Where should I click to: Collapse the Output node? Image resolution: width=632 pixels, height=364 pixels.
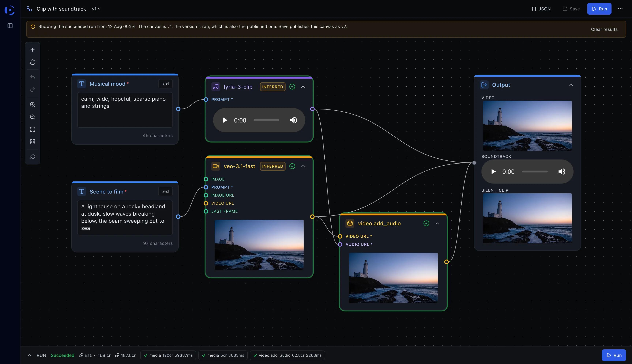coord(571,85)
